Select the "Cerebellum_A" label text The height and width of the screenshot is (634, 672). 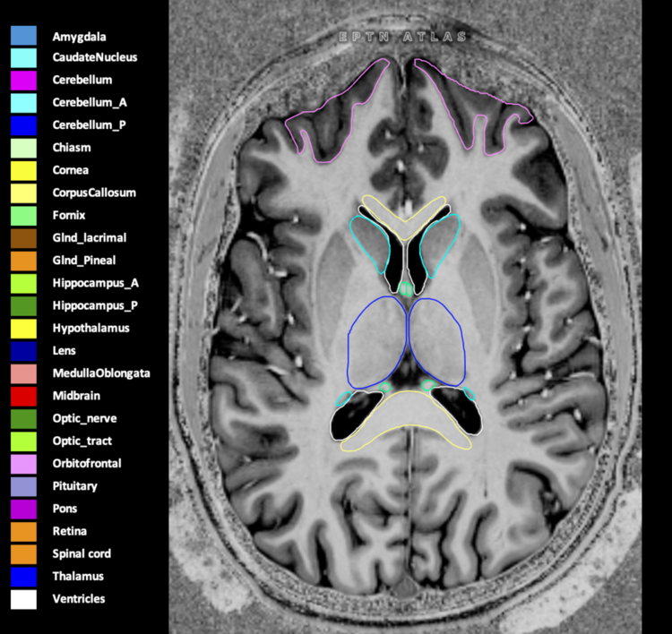(90, 103)
